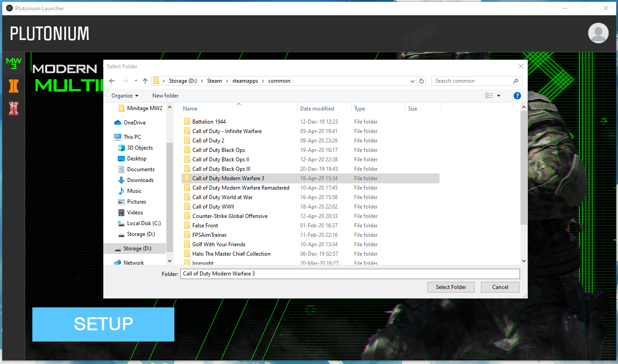The image size is (618, 364).
Task: Click the blue SETUP button
Action: [x=103, y=324]
